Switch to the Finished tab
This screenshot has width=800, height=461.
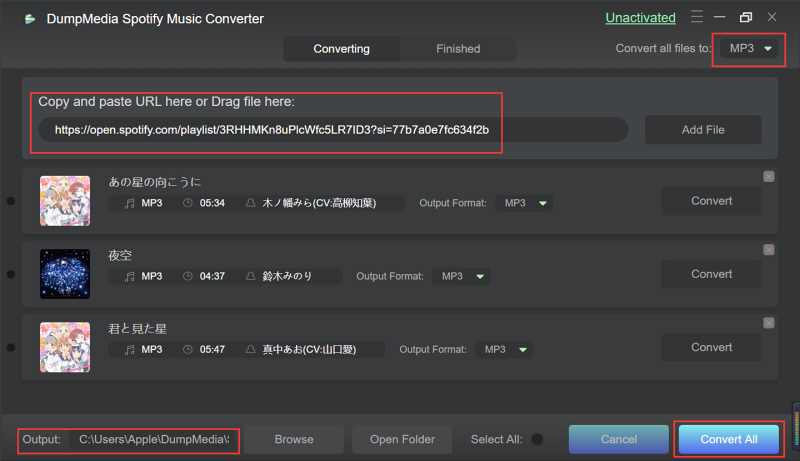click(458, 49)
